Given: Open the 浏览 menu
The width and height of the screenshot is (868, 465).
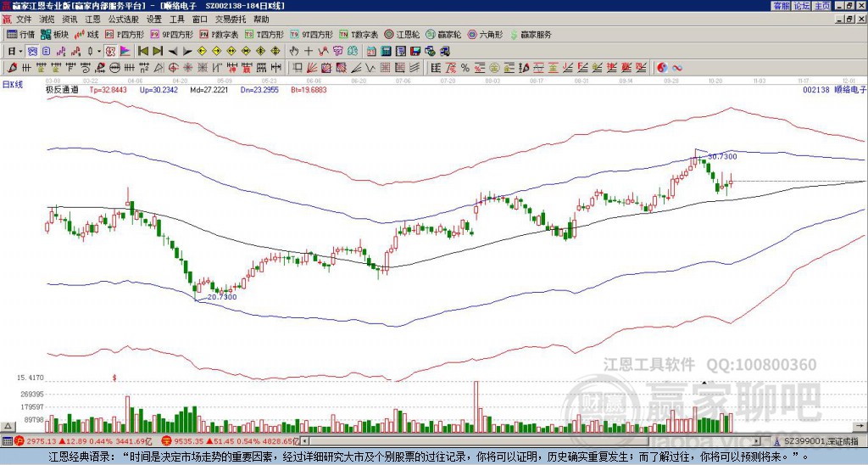Looking at the screenshot, I should [x=47, y=20].
